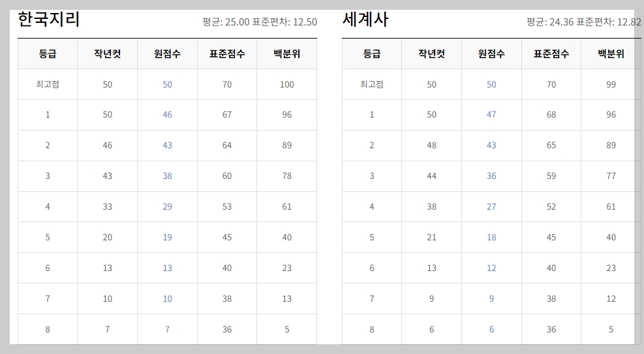Open 세계사 grade 2 원점수 link 43
This screenshot has width=644, height=354.
coord(491,145)
